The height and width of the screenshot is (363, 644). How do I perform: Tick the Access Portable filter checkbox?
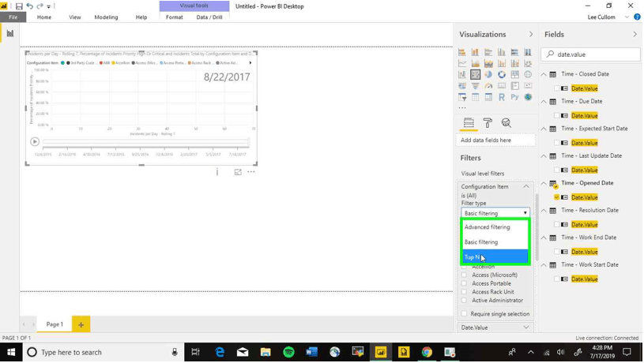[x=464, y=283]
